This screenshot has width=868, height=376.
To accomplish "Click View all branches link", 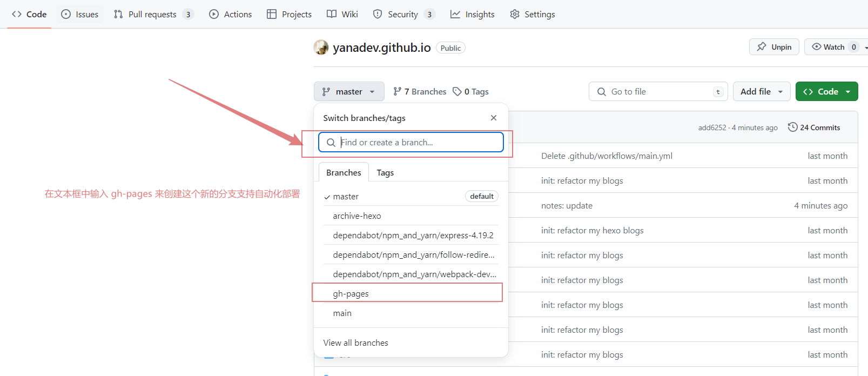I will click(x=355, y=343).
